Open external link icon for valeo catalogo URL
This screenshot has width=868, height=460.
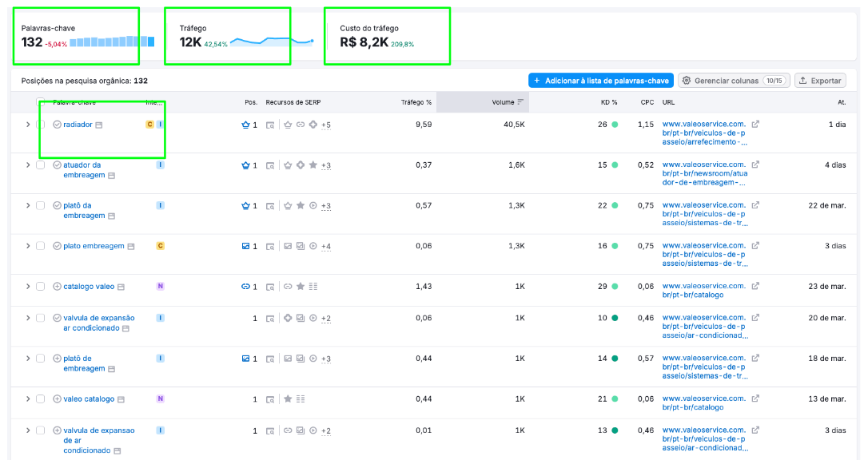tap(755, 399)
